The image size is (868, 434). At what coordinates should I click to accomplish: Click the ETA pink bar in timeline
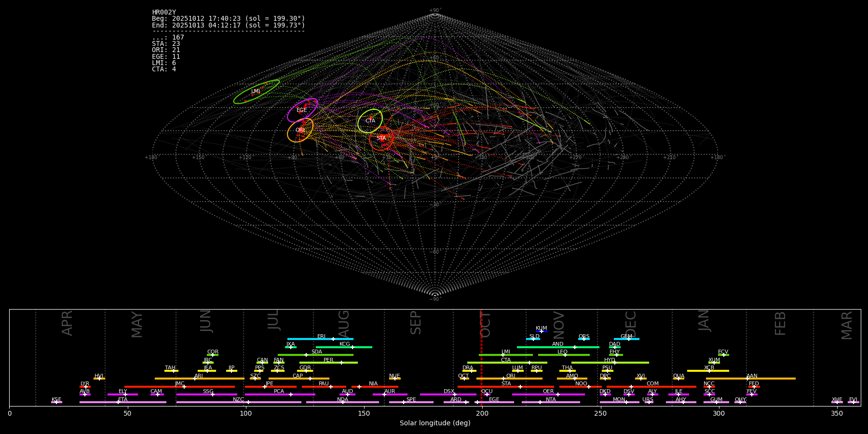tap(123, 402)
